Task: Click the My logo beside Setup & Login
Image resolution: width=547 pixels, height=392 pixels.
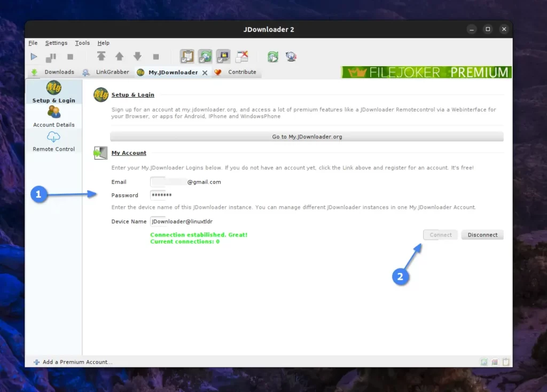Action: tap(101, 95)
